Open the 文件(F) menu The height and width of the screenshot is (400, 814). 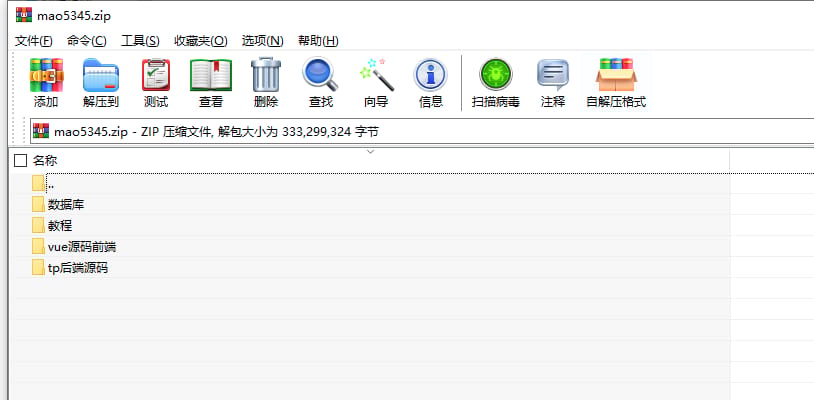33,41
